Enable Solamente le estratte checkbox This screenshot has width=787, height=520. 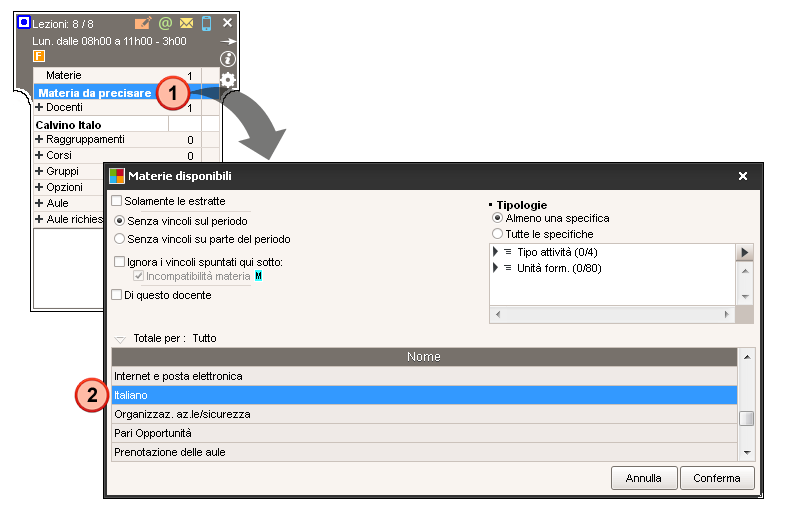(117, 201)
